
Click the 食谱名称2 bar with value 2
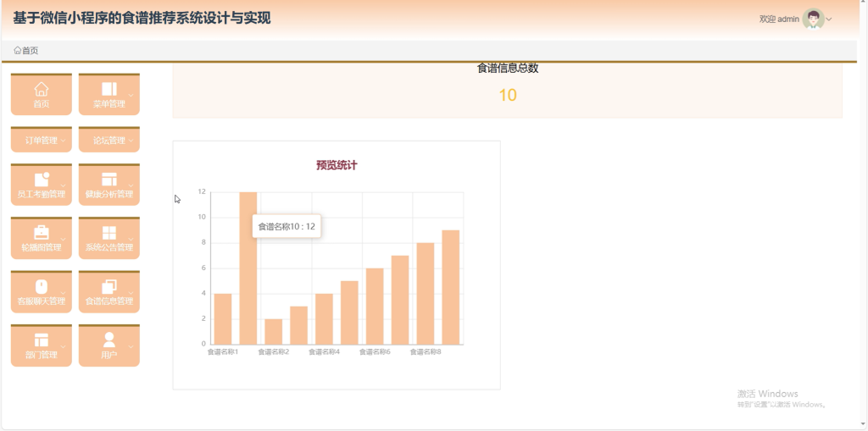tap(274, 332)
